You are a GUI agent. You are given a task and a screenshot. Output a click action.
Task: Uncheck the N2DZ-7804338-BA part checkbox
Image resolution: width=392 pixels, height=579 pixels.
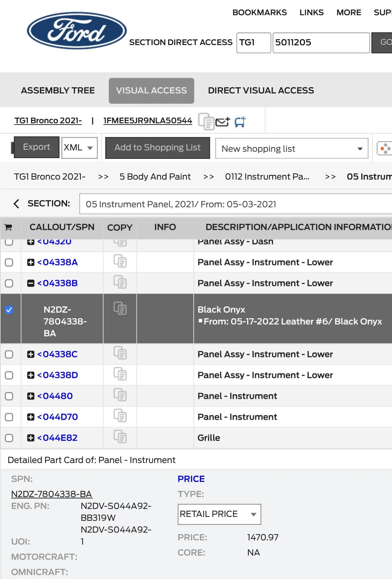click(9, 310)
